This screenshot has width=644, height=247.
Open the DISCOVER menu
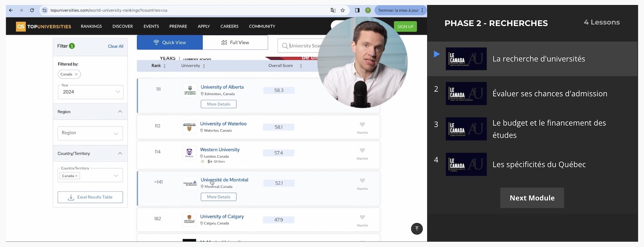tap(122, 26)
